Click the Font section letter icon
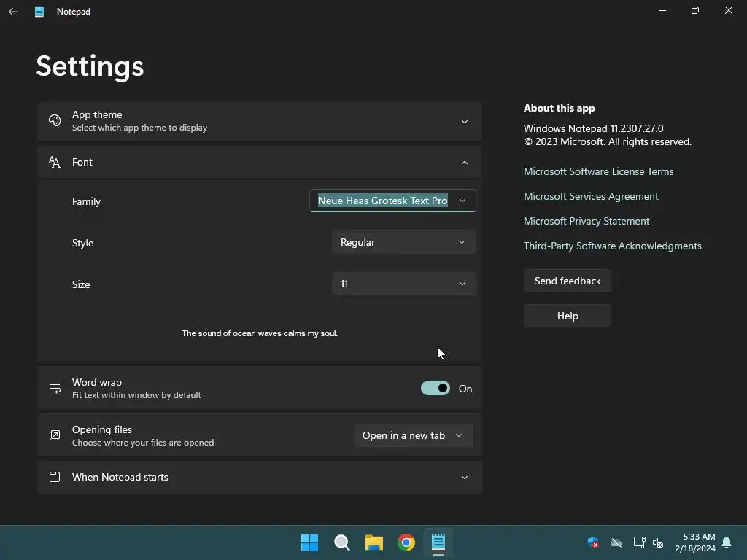747x560 pixels. [x=55, y=163]
